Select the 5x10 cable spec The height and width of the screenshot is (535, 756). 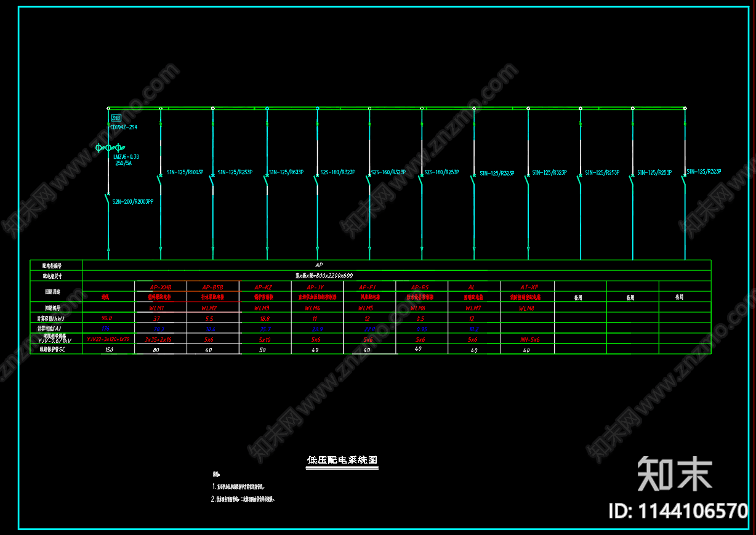(x=265, y=339)
